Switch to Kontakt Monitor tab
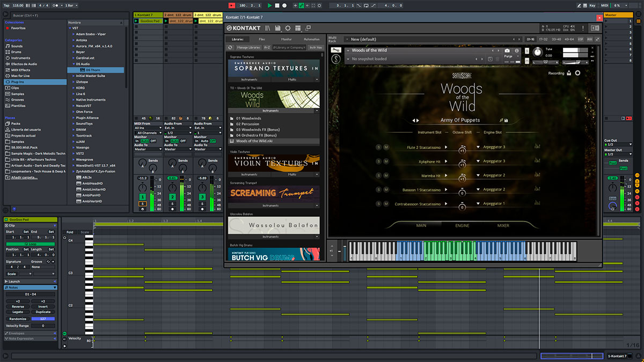The height and width of the screenshot is (362, 644). 287,39
